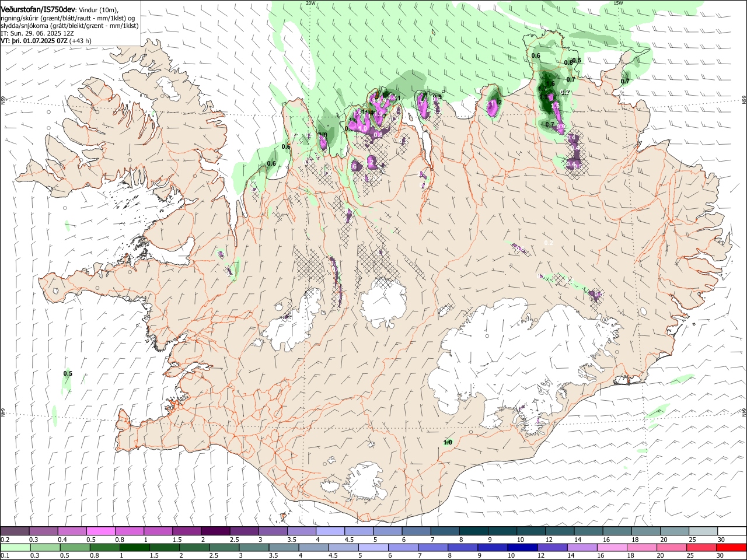Select lavender 14–16 swatch in rain scale

(582, 547)
